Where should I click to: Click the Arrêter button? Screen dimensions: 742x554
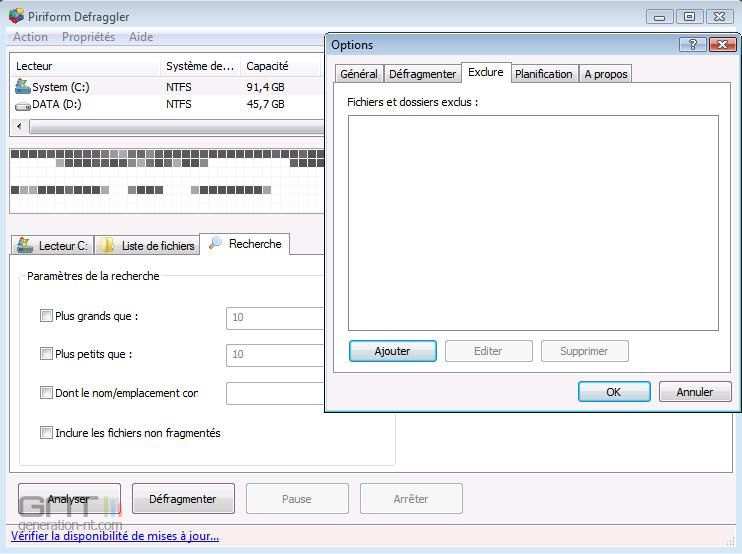[x=411, y=499]
